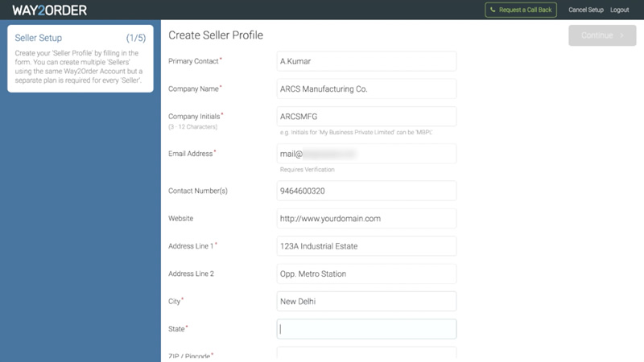644x362 pixels.
Task: Click the (1/5) step indicator
Action: coord(136,38)
